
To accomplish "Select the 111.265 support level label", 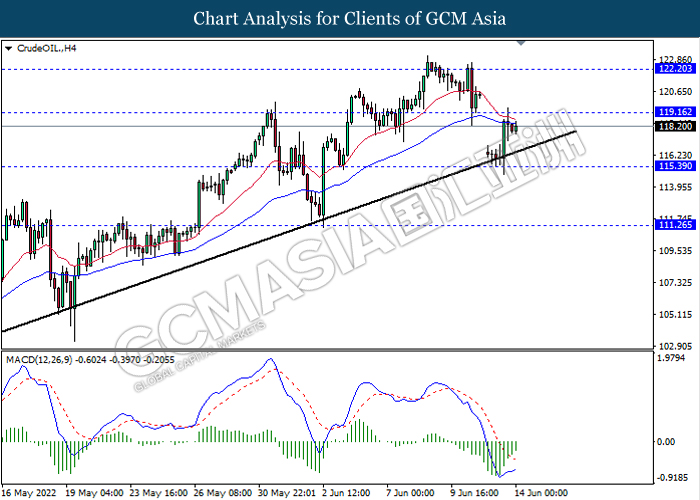I will 675,225.
